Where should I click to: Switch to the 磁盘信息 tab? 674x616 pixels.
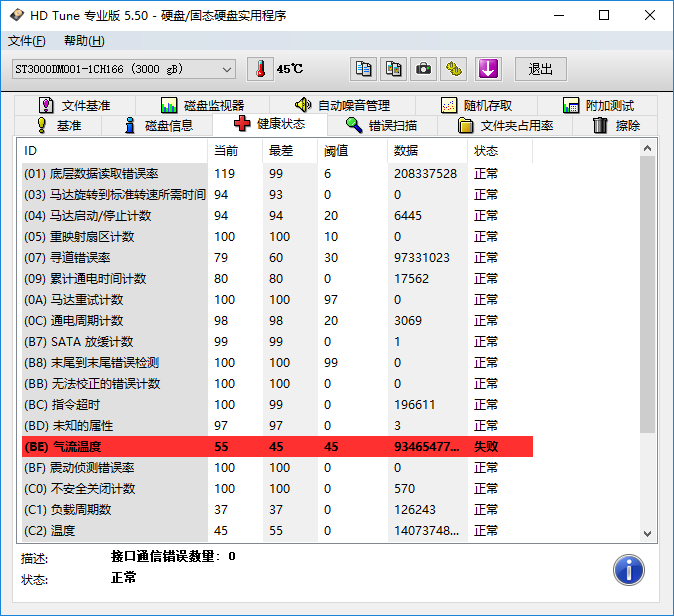pos(157,126)
